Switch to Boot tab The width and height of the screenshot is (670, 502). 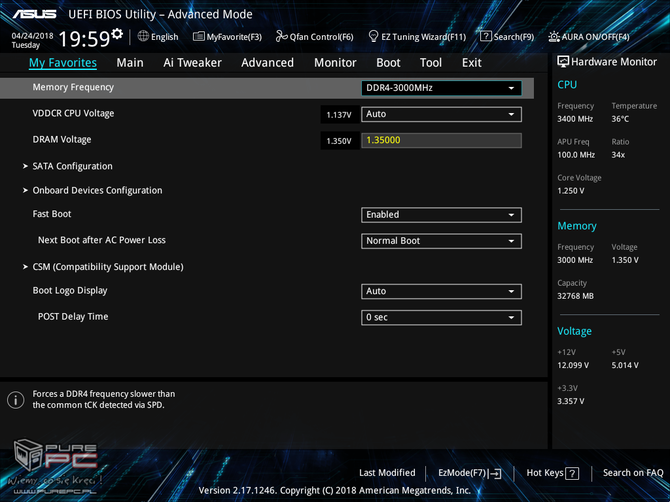click(x=388, y=63)
